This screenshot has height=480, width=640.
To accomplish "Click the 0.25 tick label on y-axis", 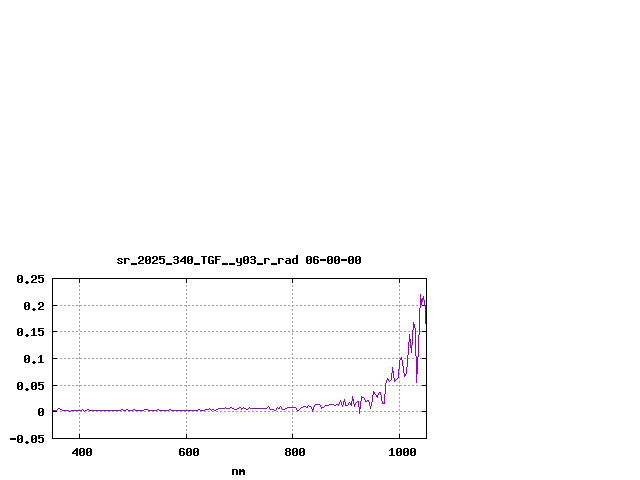I will click(30, 279).
